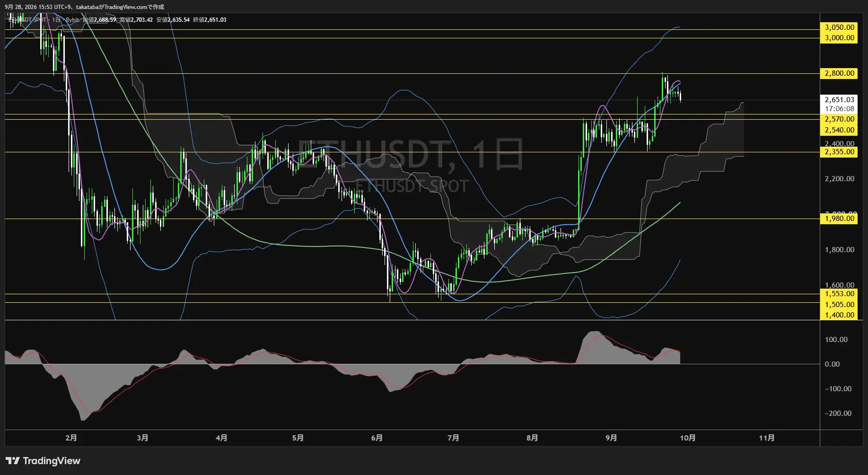Click the 1,400.00 price label
The width and height of the screenshot is (868, 475).
(x=839, y=315)
